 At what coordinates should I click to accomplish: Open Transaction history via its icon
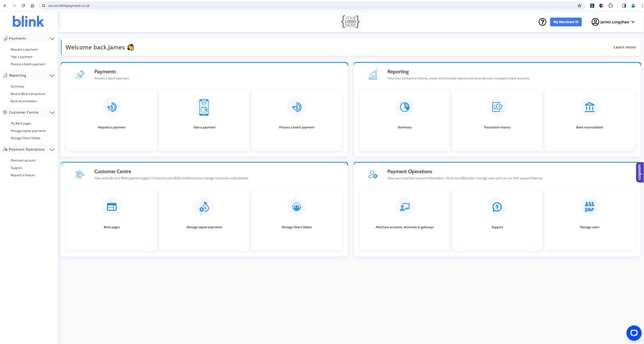point(497,107)
